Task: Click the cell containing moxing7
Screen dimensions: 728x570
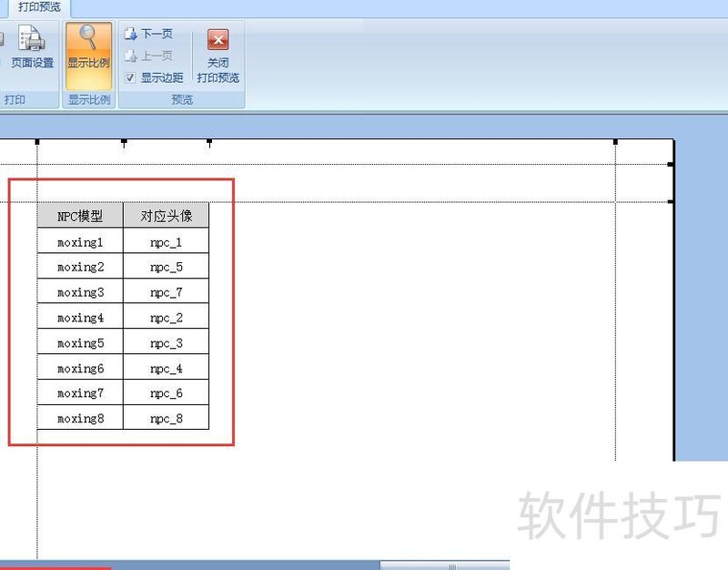Action: click(79, 392)
